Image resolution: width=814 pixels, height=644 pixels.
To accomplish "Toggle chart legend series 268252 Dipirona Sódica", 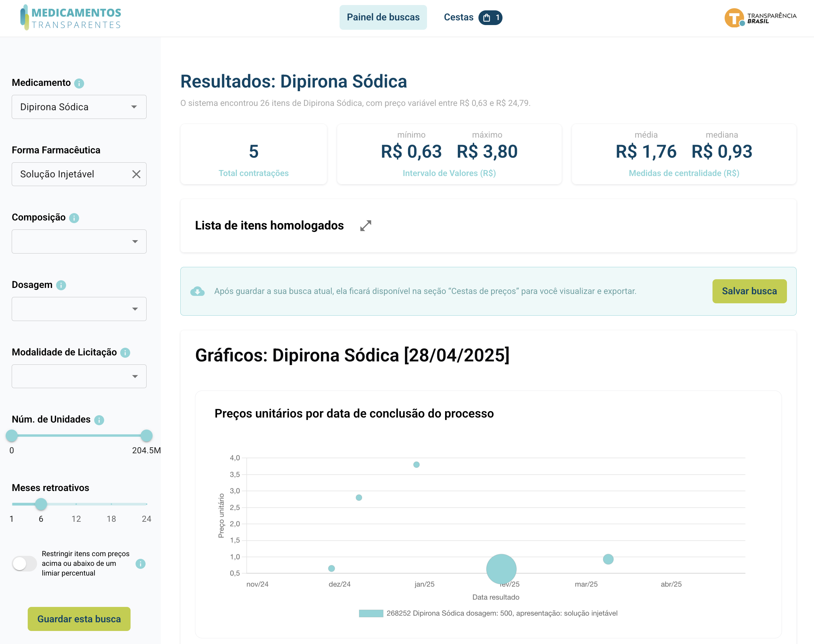I will (488, 613).
